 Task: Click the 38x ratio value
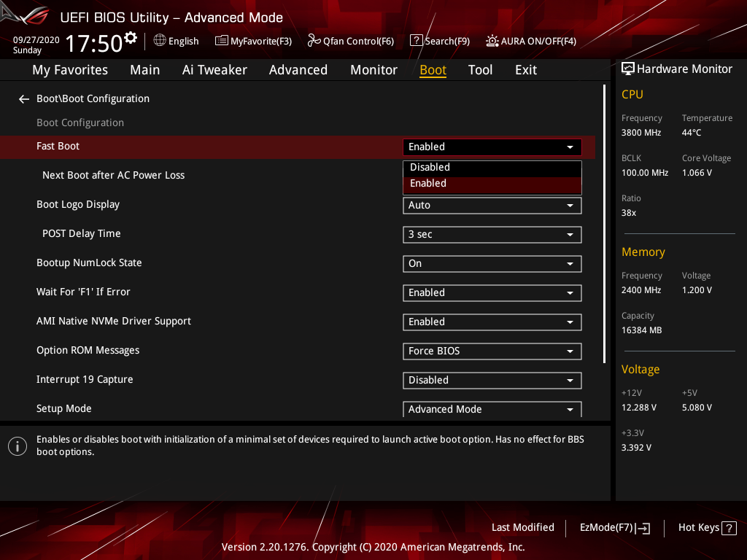(629, 213)
